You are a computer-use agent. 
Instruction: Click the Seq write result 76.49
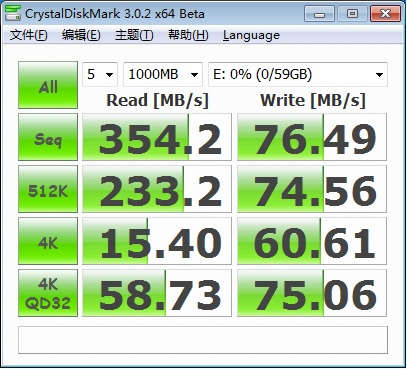312,137
